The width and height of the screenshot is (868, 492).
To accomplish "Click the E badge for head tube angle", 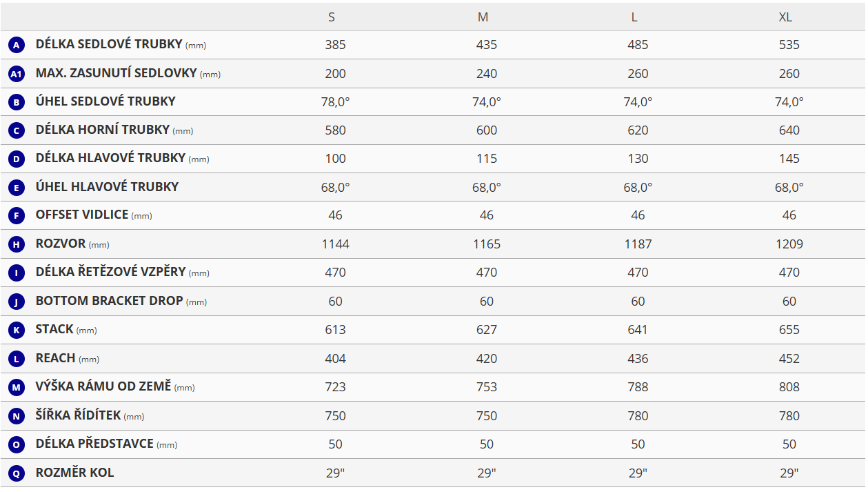I will pyautogui.click(x=17, y=188).
